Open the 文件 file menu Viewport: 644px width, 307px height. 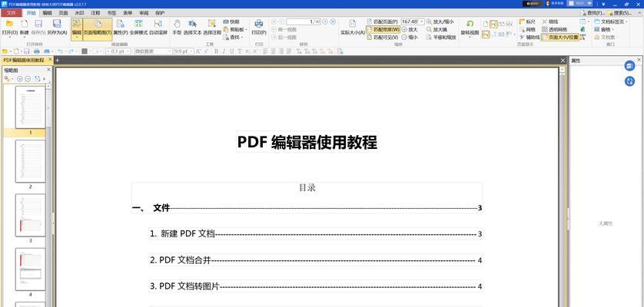[x=11, y=13]
